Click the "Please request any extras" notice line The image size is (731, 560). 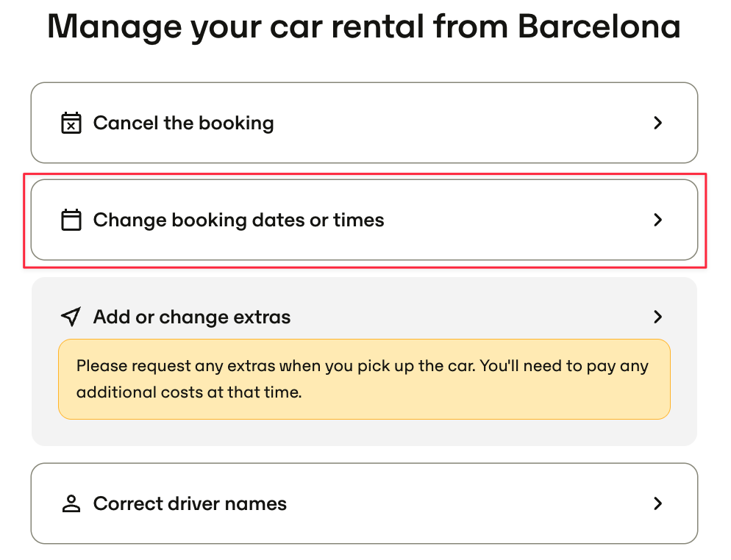(363, 366)
